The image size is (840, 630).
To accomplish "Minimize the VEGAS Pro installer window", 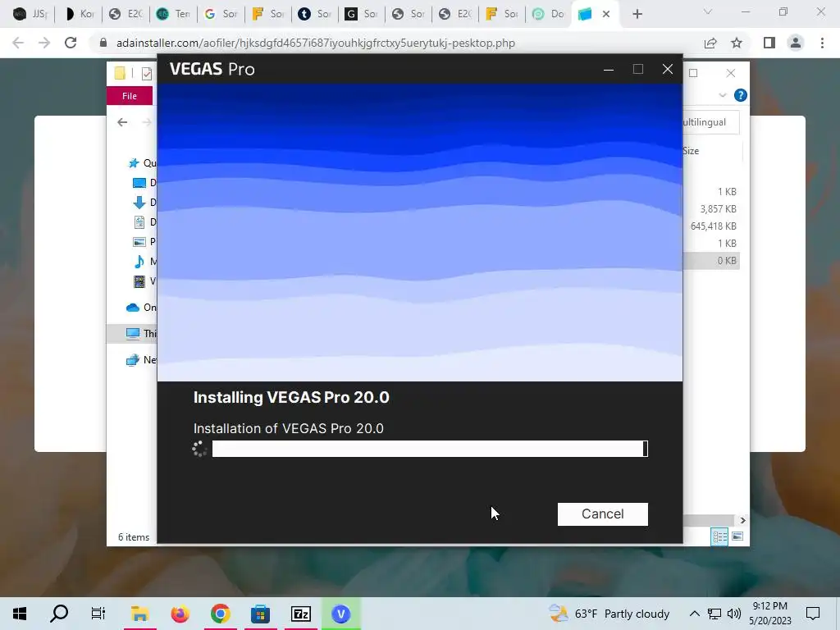I will pyautogui.click(x=609, y=69).
